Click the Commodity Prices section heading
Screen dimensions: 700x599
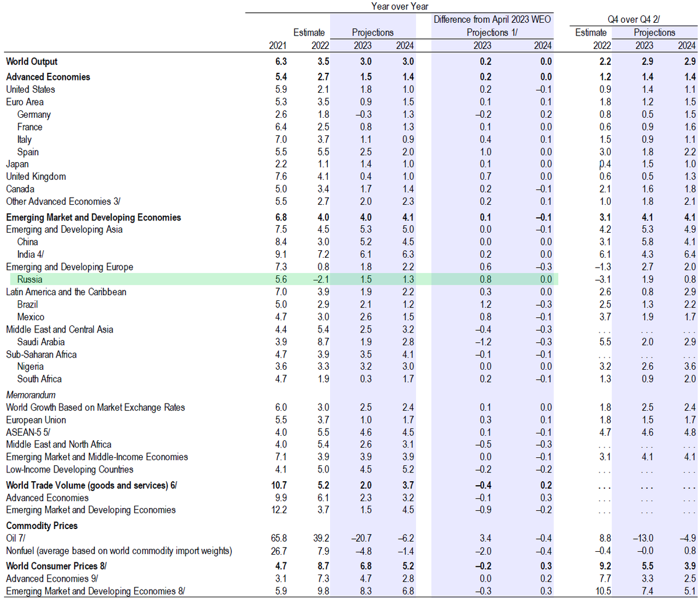pyautogui.click(x=42, y=526)
